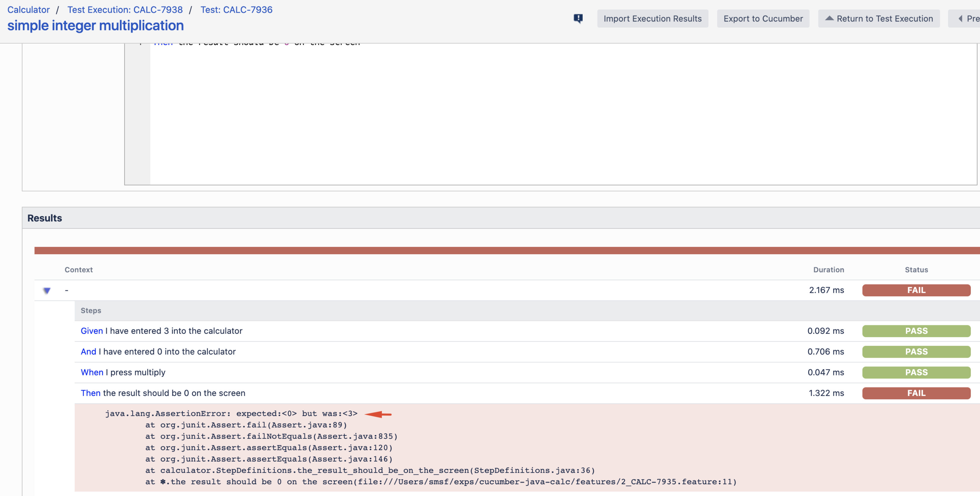Select the 'When I press multiply' step
The height and width of the screenshot is (496, 980).
[x=123, y=372]
